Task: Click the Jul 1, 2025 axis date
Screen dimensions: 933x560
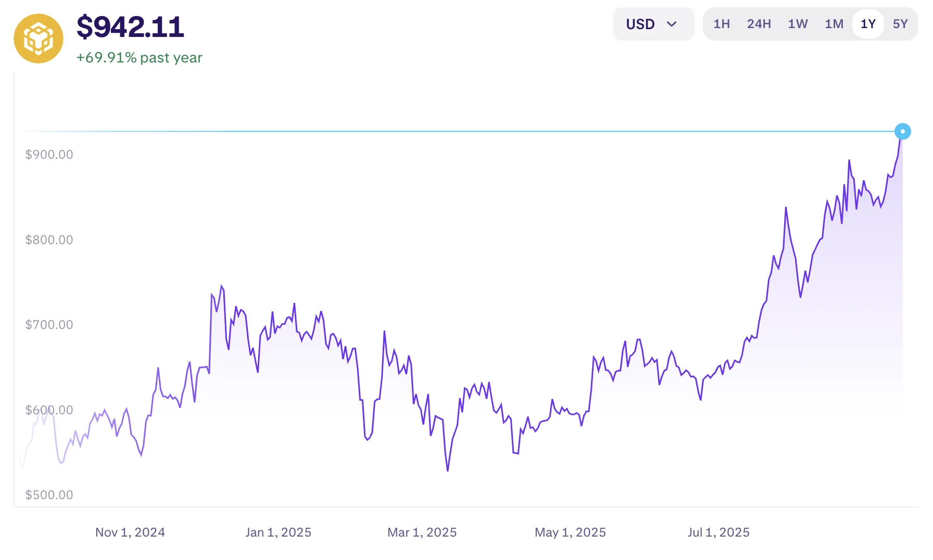Action: [x=718, y=532]
